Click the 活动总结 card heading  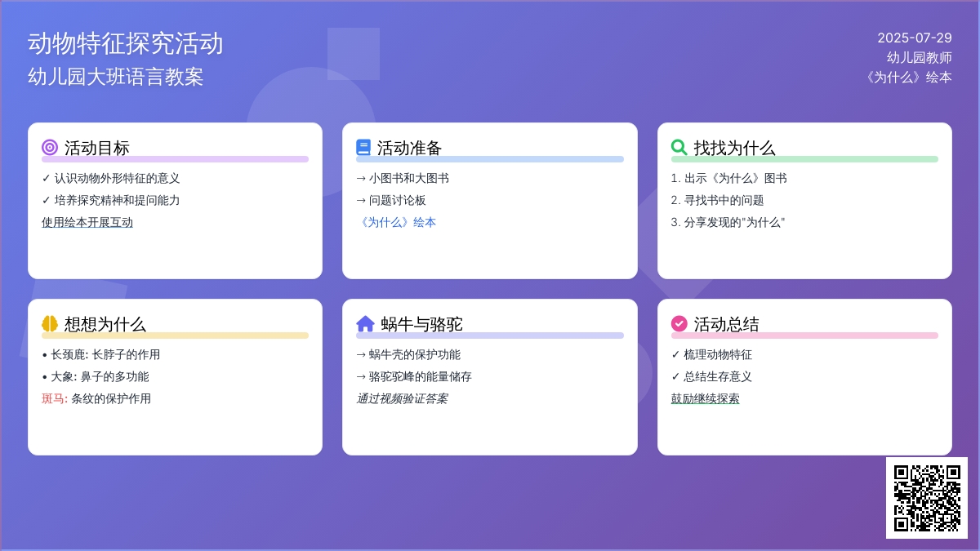pyautogui.click(x=727, y=324)
